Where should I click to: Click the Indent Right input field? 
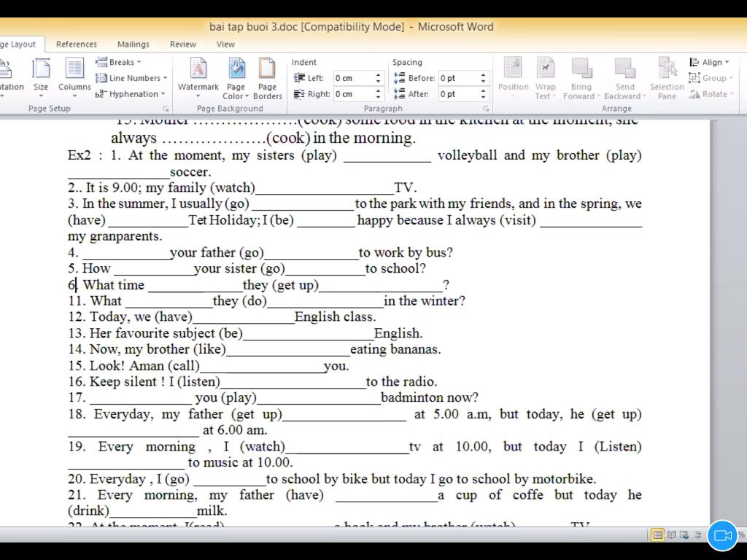pyautogui.click(x=354, y=94)
